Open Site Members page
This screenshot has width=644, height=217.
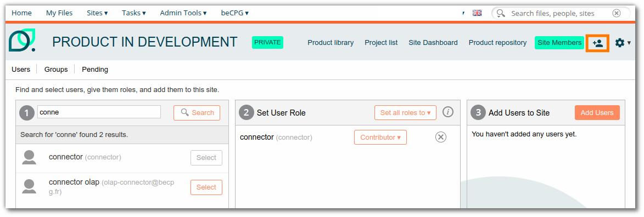559,43
